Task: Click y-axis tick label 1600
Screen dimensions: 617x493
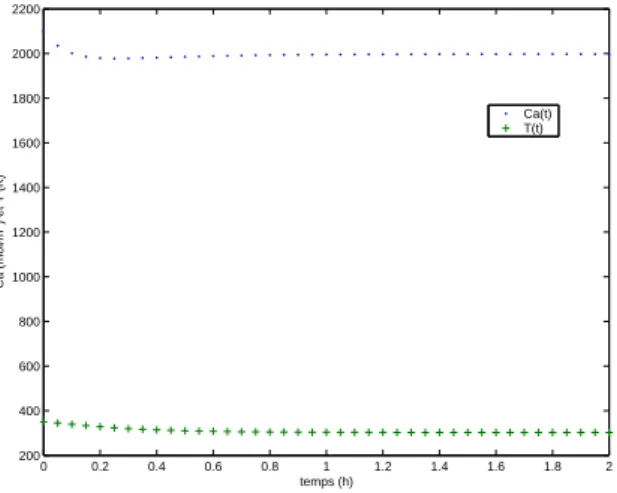Action: 26,143
